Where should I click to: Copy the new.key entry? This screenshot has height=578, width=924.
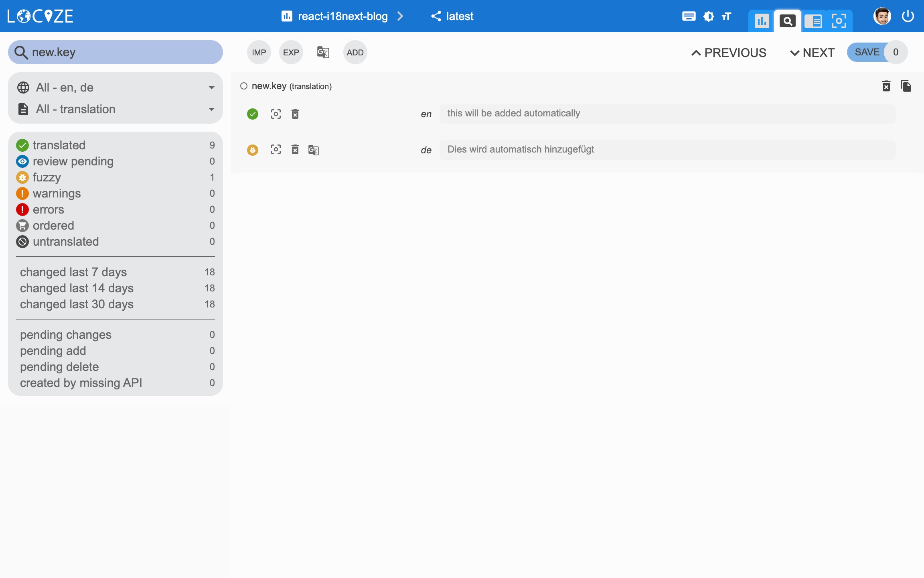tap(906, 86)
